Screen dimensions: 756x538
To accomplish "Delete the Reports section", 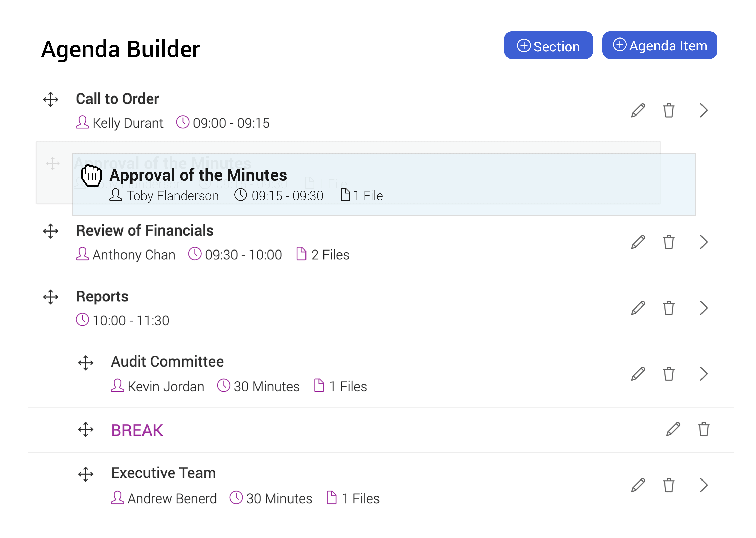I will point(669,308).
